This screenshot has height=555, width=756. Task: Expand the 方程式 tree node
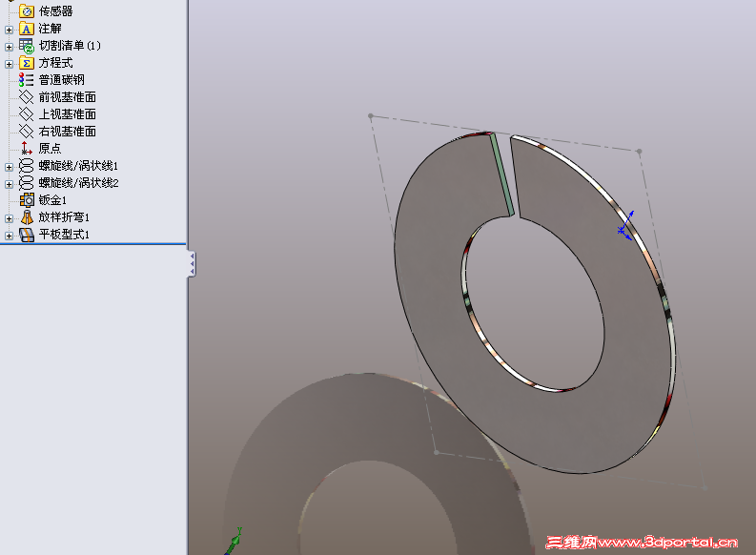coord(9,64)
